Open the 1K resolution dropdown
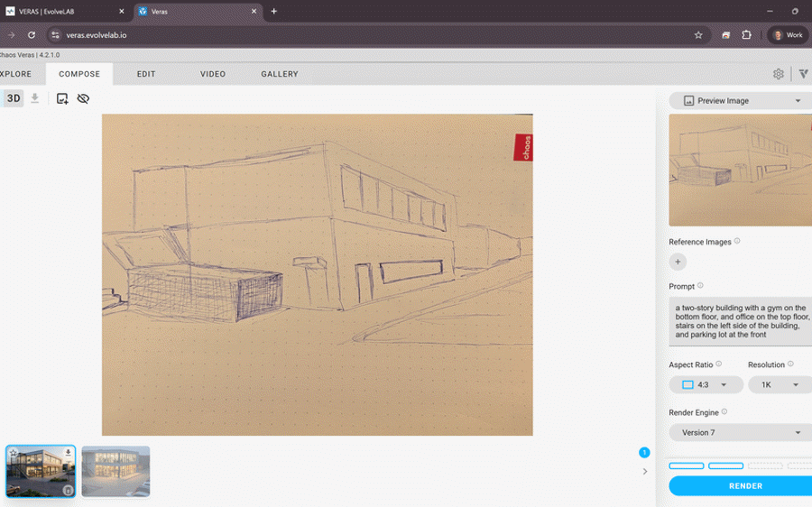This screenshot has width=812, height=507. (780, 385)
